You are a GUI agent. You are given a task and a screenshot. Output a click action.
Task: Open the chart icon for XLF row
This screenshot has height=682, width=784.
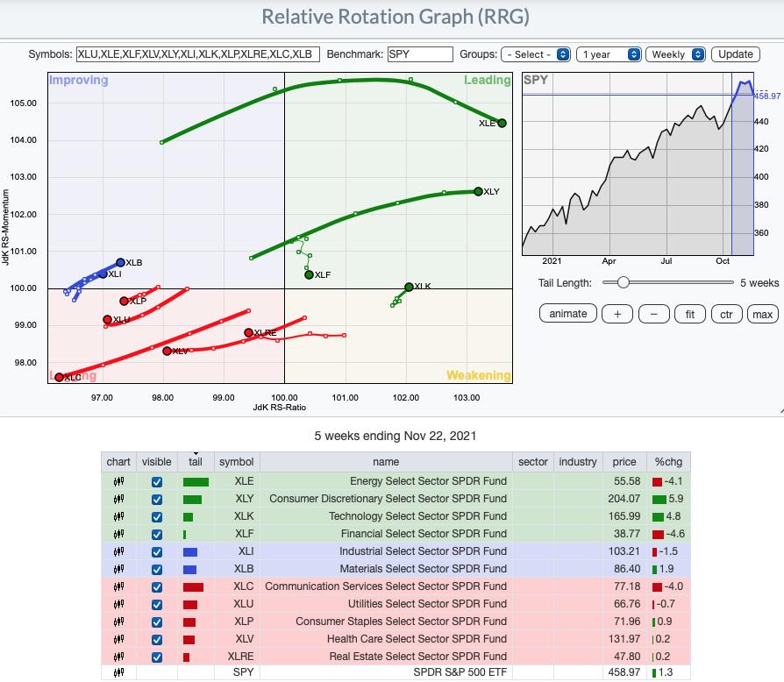click(118, 534)
